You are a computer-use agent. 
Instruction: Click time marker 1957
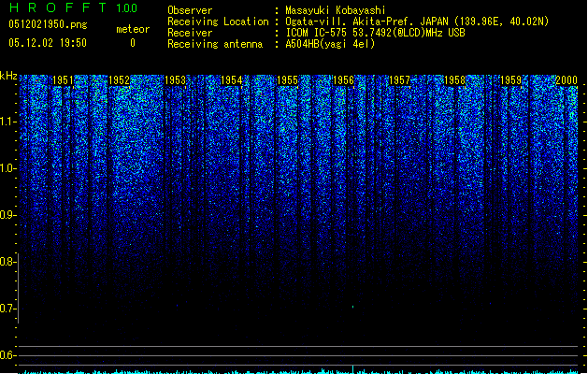399,80
